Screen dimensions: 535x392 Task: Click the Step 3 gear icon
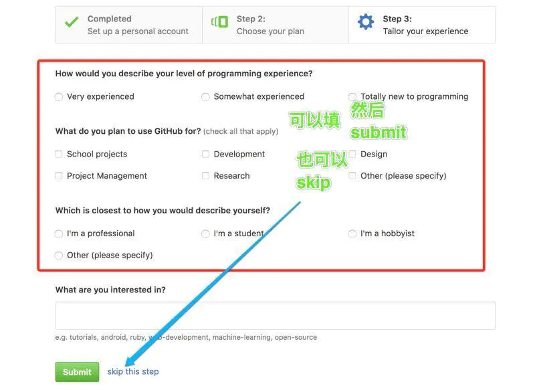point(366,22)
